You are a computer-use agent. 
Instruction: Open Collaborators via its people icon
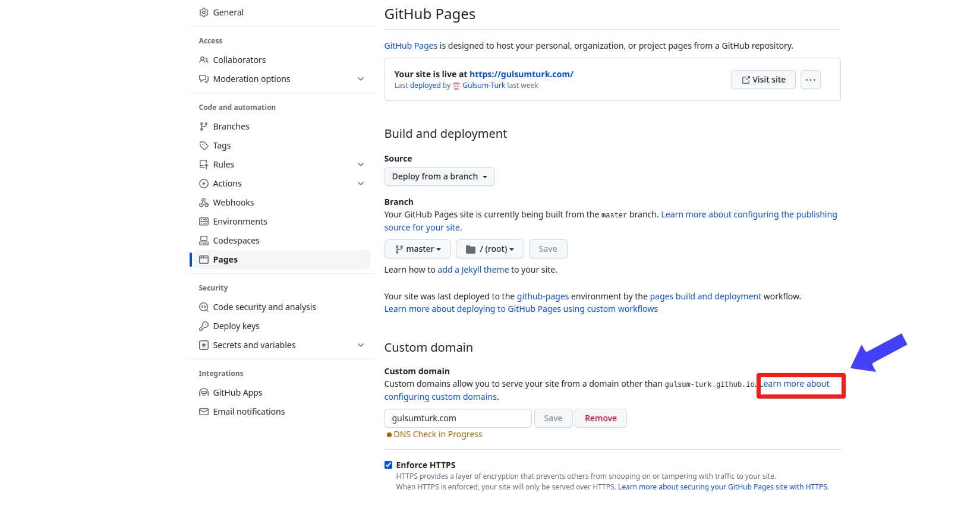tap(204, 60)
